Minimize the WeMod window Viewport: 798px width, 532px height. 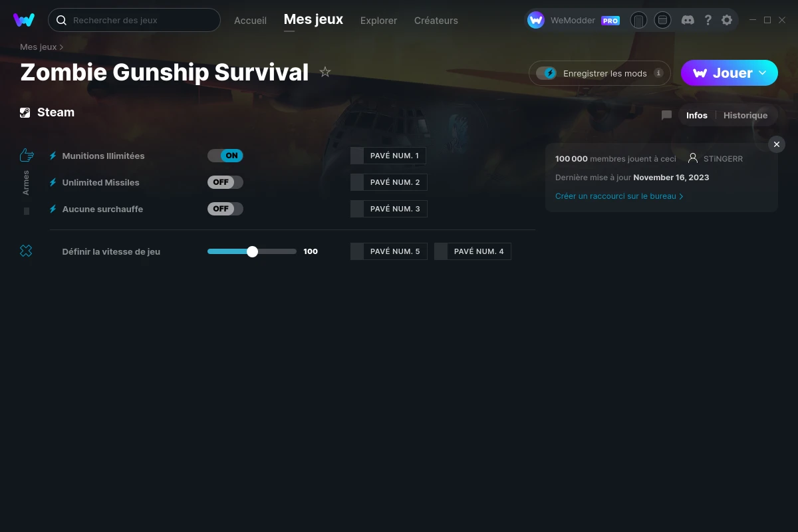[753, 20]
